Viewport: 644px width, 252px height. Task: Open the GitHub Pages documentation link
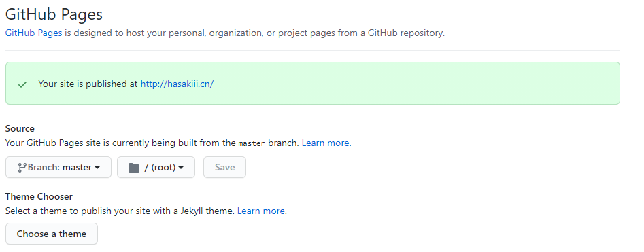click(x=34, y=33)
